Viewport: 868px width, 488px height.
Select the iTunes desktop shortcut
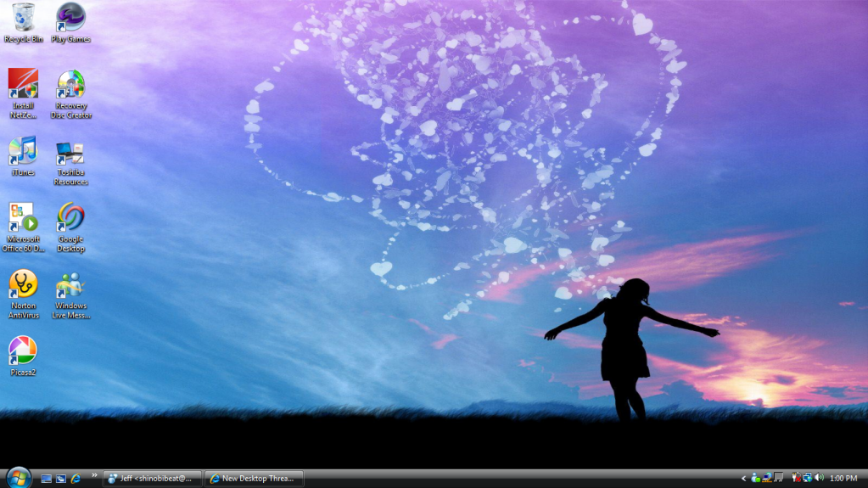(23, 156)
